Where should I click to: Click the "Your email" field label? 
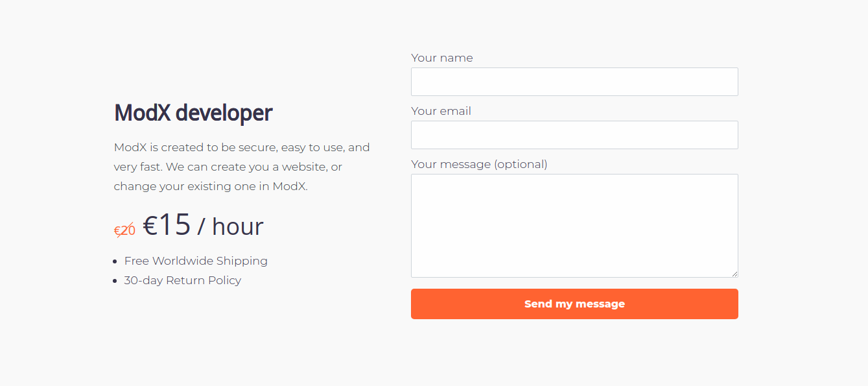point(441,111)
